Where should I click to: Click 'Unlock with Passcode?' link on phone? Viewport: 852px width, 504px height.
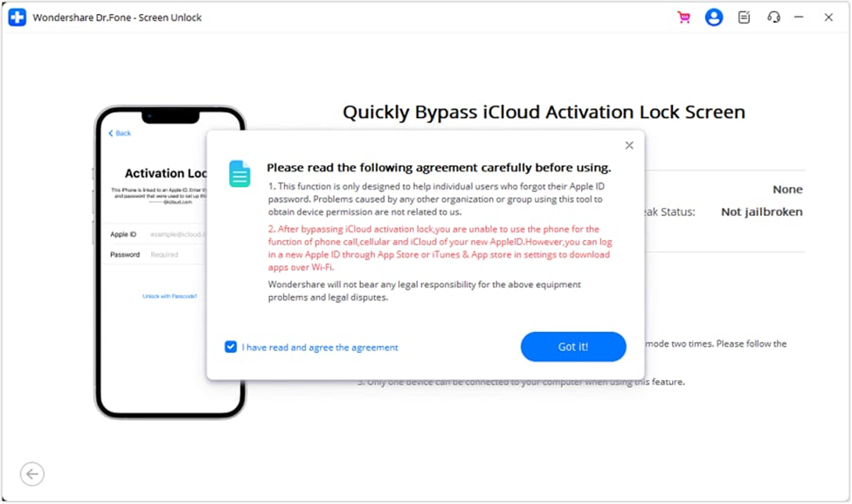[x=170, y=296]
